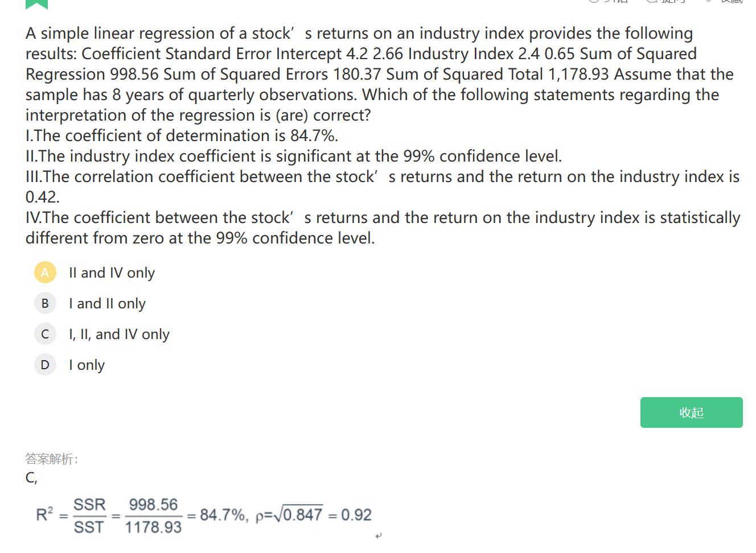Select the highlighted option A circle
Viewport: 756px width, 553px height.
(45, 273)
